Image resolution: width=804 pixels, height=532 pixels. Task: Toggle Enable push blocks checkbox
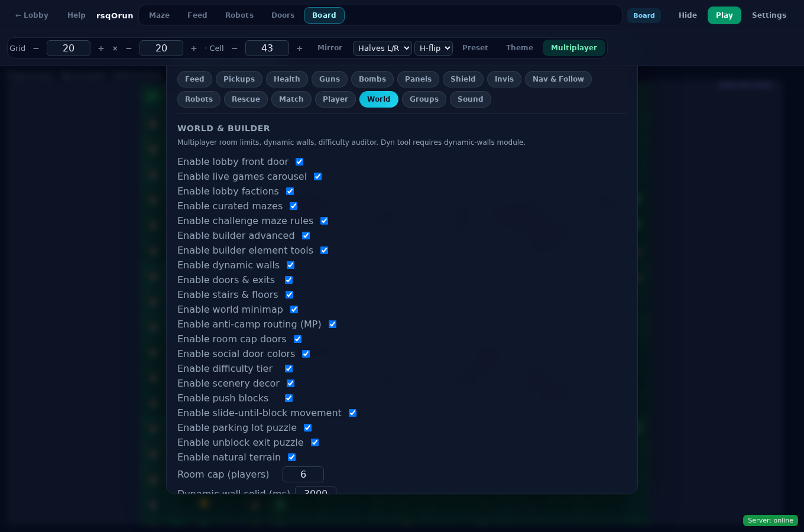(288, 398)
